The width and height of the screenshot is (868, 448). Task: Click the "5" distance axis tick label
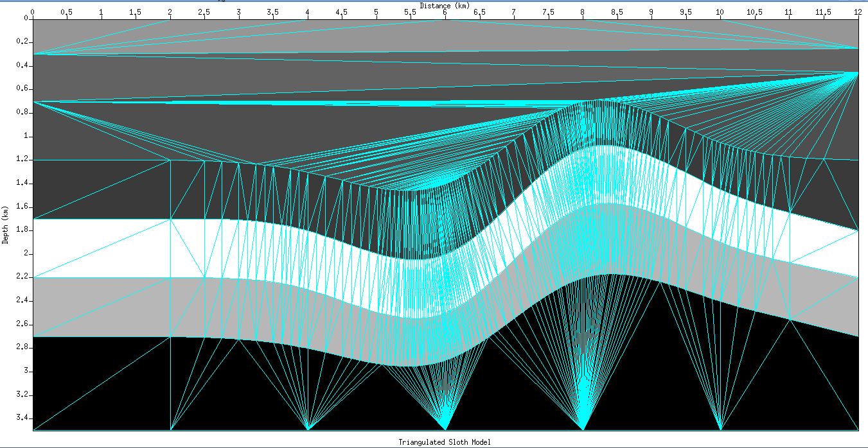point(376,12)
